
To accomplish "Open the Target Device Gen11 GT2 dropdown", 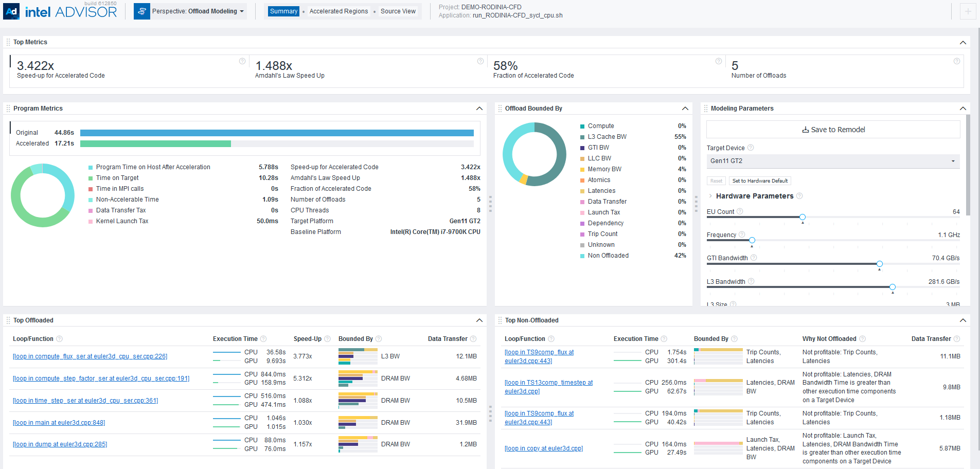I will (x=833, y=161).
